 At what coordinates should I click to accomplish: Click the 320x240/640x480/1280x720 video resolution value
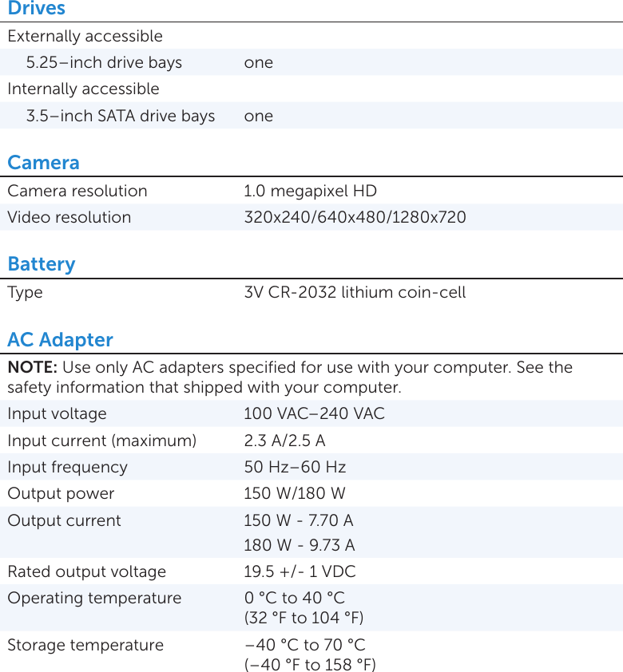coord(355,217)
